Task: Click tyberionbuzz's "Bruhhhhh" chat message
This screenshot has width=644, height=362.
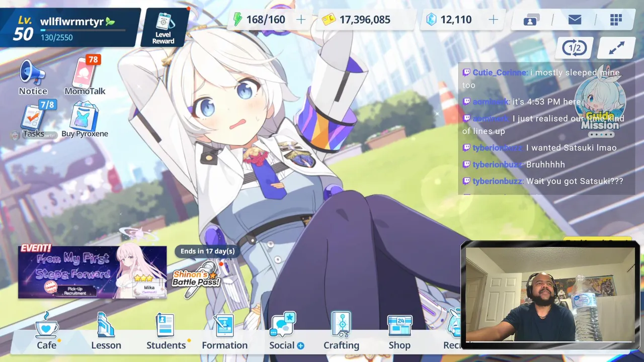Action: pyautogui.click(x=545, y=164)
